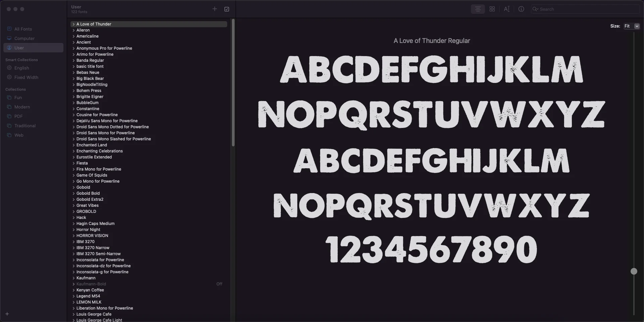Expand the Bebas Neue family
The image size is (644, 322).
(73, 73)
